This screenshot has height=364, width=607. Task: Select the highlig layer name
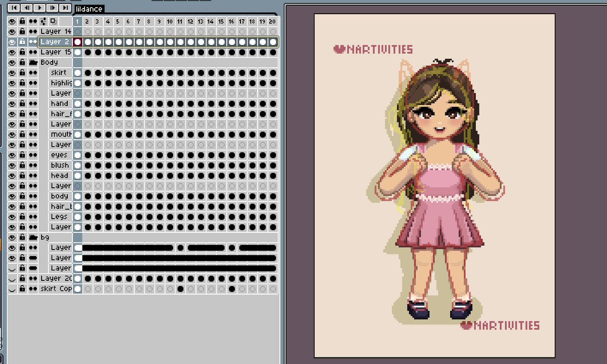point(61,83)
